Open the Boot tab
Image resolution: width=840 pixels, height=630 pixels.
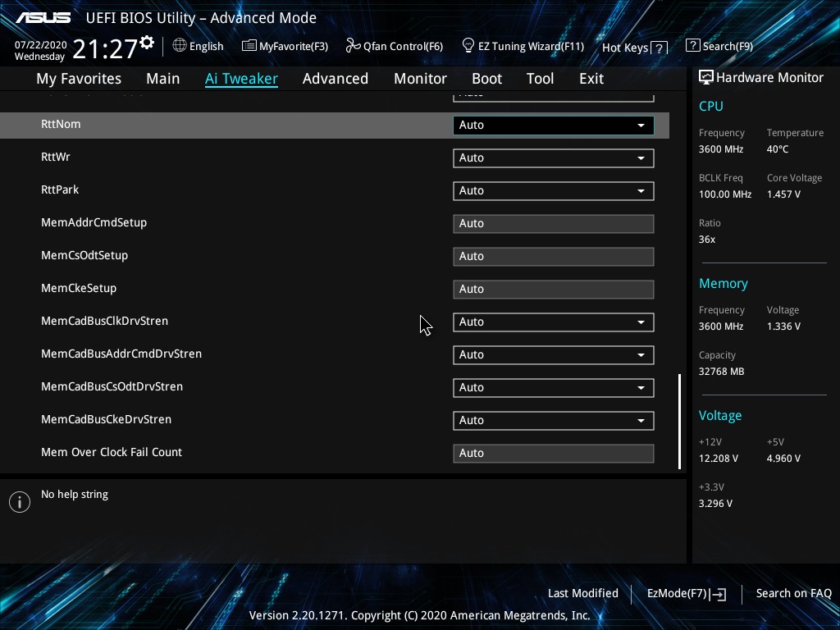pos(486,79)
